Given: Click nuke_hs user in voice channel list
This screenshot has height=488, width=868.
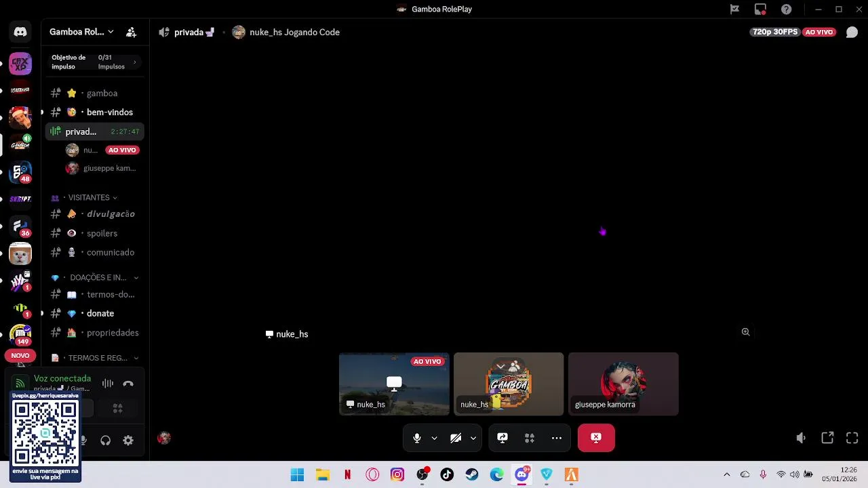Looking at the screenshot, I should 100,150.
